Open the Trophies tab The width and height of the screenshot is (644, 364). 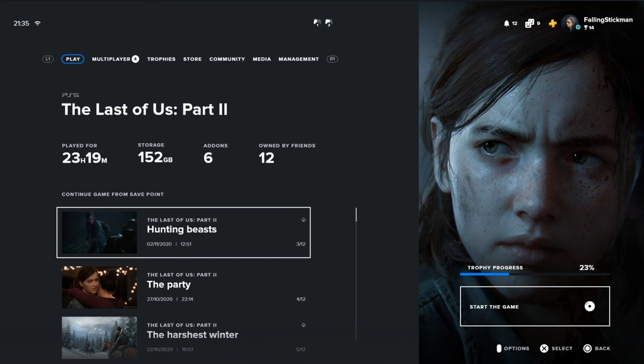point(161,59)
